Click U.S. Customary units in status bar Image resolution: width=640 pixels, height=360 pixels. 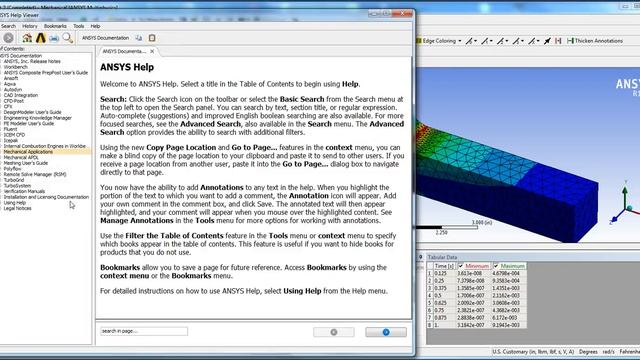coord(533,351)
